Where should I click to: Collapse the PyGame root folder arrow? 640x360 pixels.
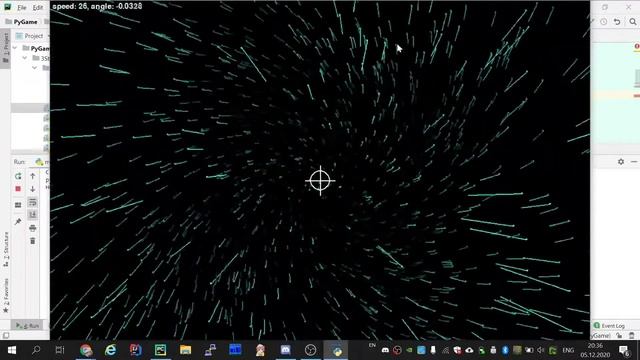[15, 48]
